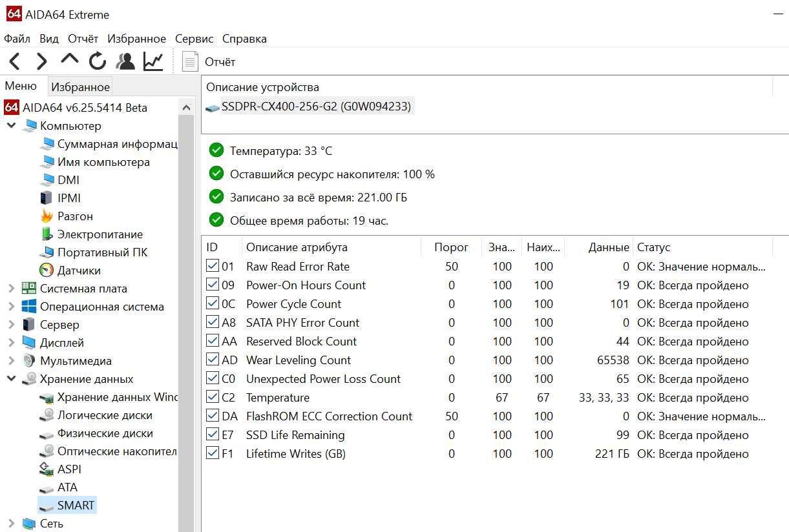Click the SSD drive icon for SSDPR-CX400-256-G2

coord(213,107)
